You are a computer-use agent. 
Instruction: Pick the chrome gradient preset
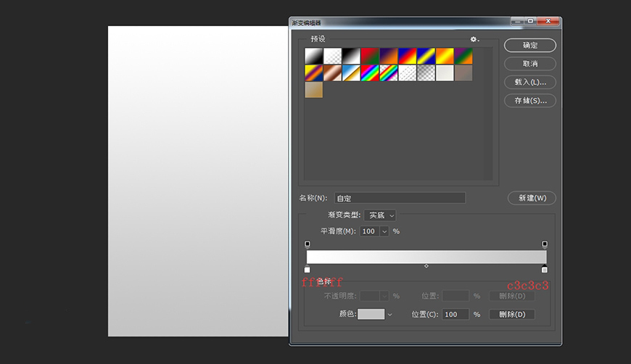click(x=351, y=73)
